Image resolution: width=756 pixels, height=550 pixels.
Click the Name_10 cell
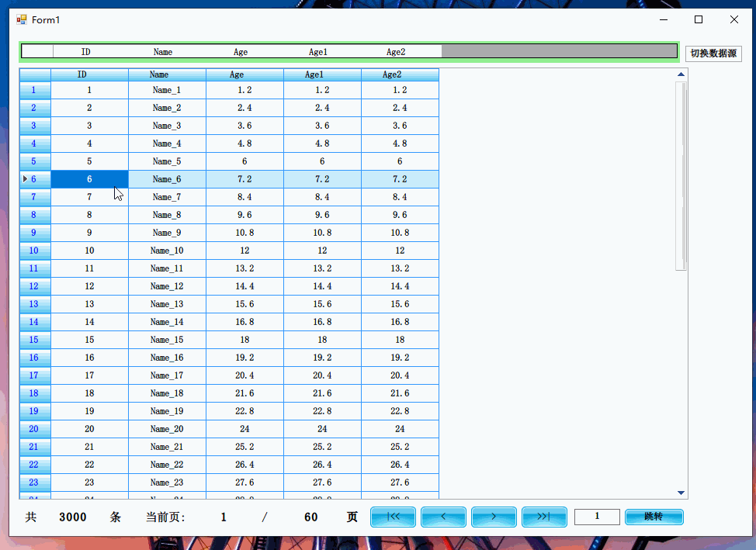[x=168, y=251]
